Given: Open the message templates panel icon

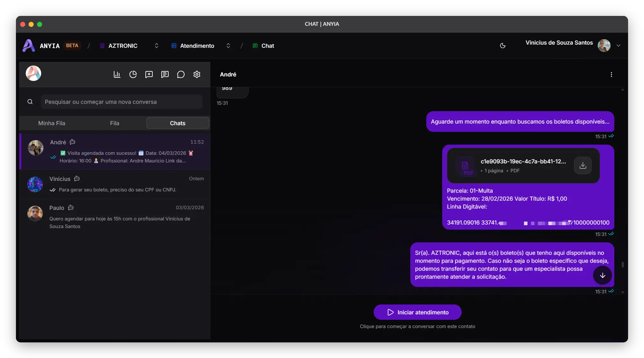Looking at the screenshot, I should pyautogui.click(x=165, y=74).
